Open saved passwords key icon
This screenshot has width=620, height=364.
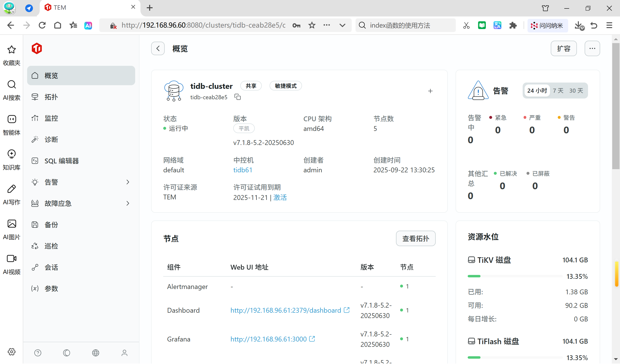(x=296, y=25)
